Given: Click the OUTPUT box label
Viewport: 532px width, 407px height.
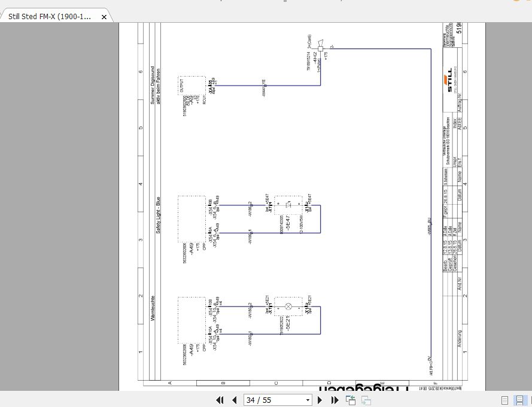Looking at the screenshot, I should (182, 86).
